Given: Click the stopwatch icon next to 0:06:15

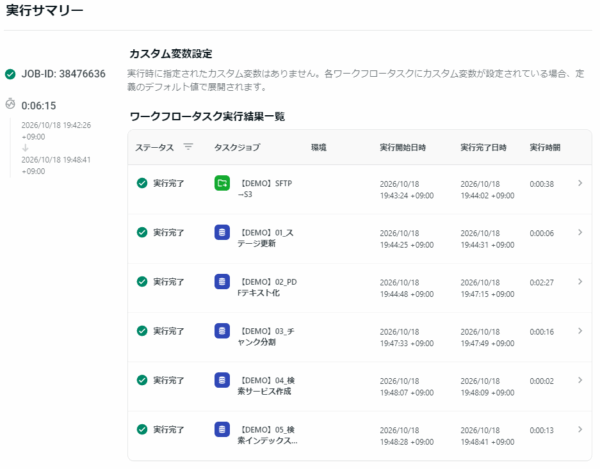Looking at the screenshot, I should [10, 104].
